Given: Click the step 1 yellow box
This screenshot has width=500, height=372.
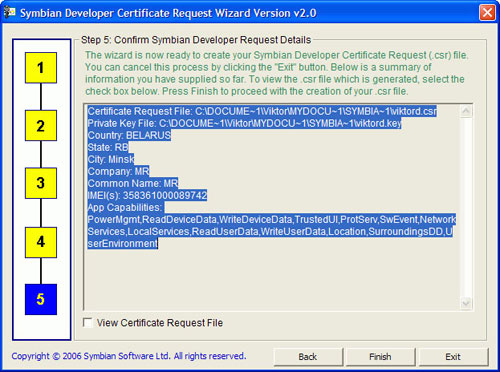Looking at the screenshot, I should pos(41,68).
